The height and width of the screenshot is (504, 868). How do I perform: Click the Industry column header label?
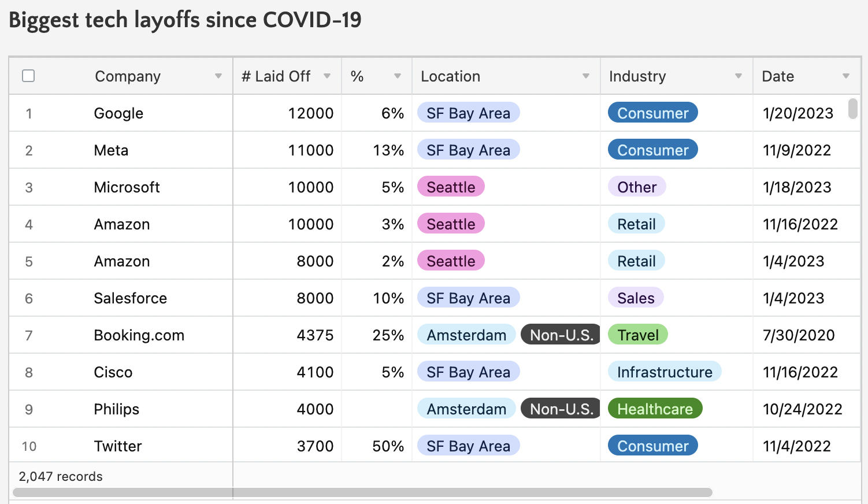click(x=637, y=76)
